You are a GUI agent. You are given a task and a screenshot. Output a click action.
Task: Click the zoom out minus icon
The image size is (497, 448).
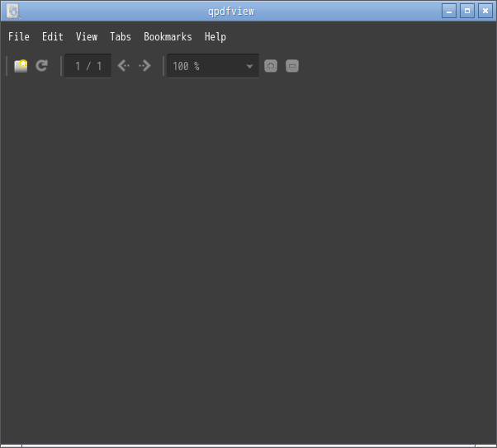[292, 66]
